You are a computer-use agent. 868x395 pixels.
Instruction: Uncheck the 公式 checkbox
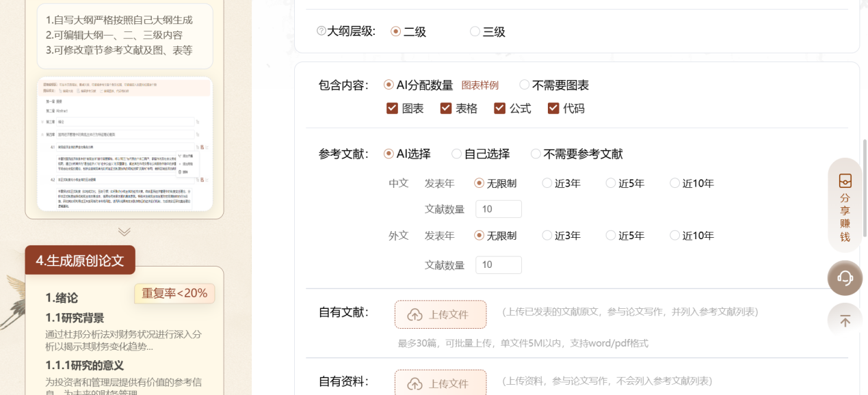[x=499, y=108]
